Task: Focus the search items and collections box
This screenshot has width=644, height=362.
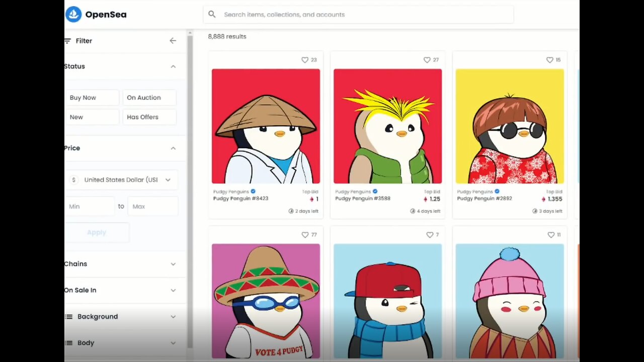Action: [358, 15]
